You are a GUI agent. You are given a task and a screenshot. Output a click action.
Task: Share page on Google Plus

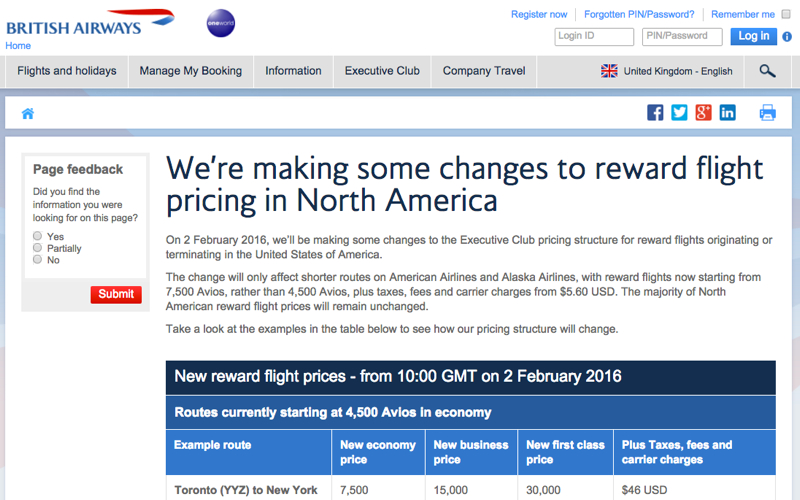click(703, 112)
